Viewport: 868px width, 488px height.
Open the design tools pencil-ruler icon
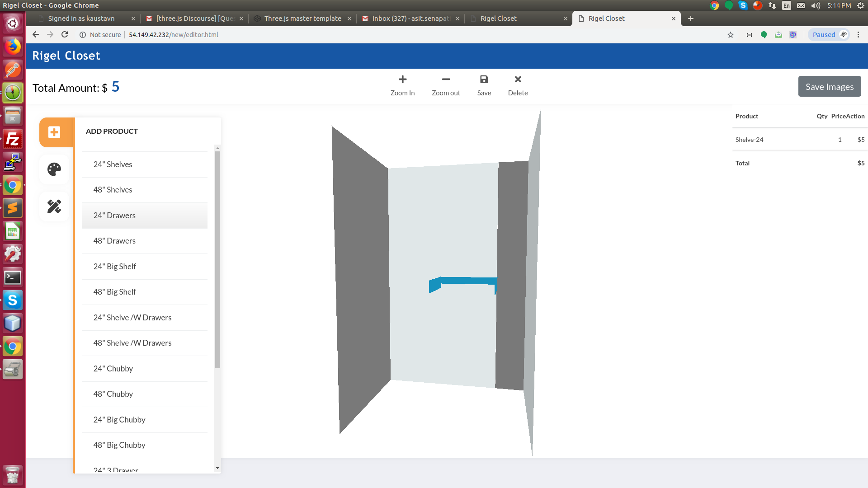click(54, 206)
